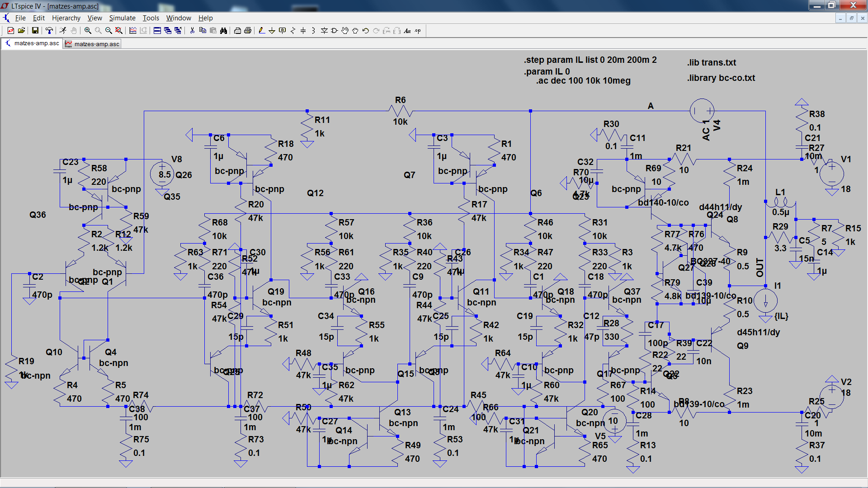Image resolution: width=868 pixels, height=488 pixels.
Task: Print the schematic with the printer icon
Action: [x=248, y=31]
